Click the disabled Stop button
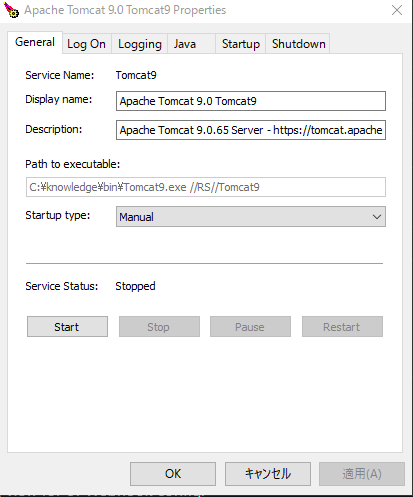Screen dimensions: 413x497 point(159,327)
